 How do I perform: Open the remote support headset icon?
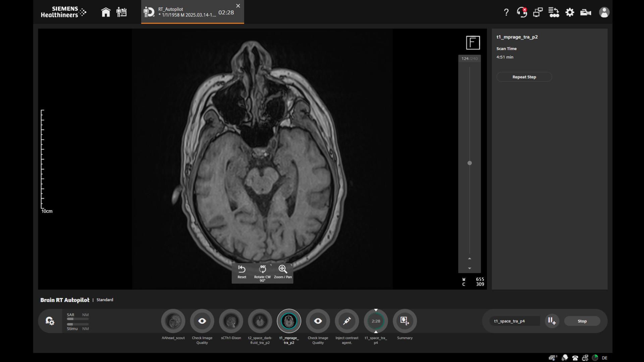click(x=522, y=12)
